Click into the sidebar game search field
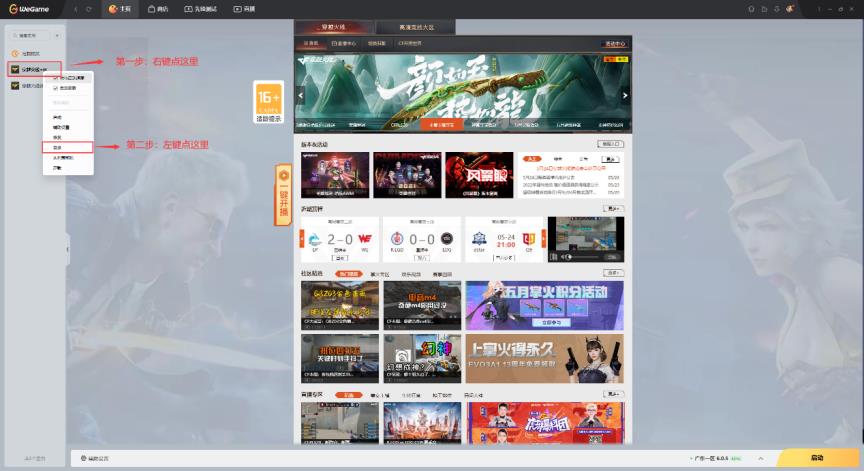Screen dimensions: 864x471 [30, 35]
